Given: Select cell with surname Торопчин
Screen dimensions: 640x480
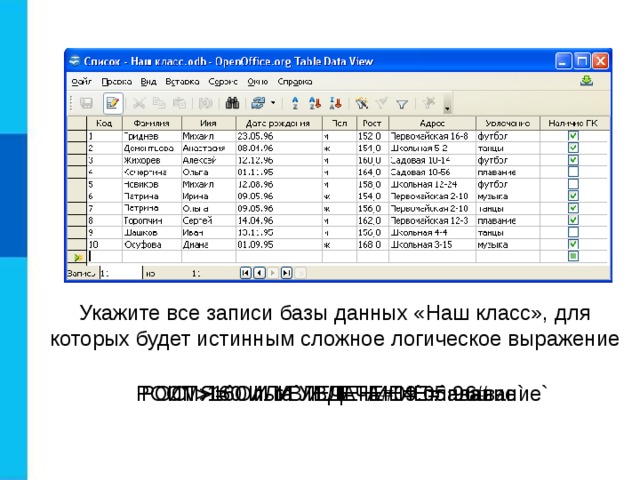Looking at the screenshot, I should click(152, 220).
